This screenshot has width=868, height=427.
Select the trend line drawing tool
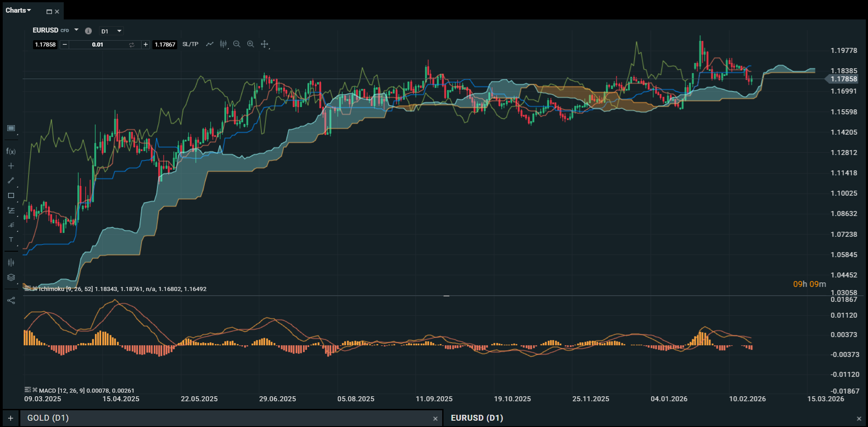(x=11, y=180)
